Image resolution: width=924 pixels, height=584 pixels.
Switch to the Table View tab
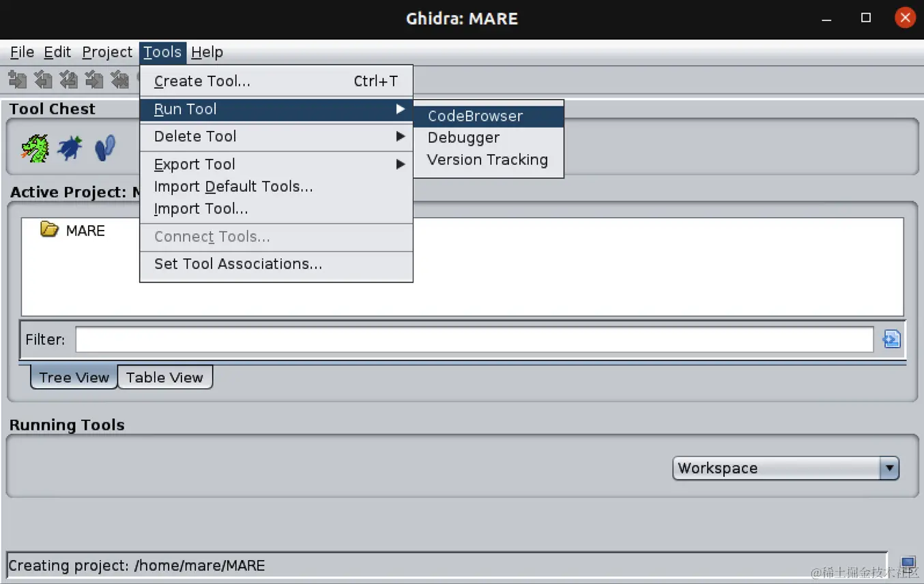pos(164,377)
